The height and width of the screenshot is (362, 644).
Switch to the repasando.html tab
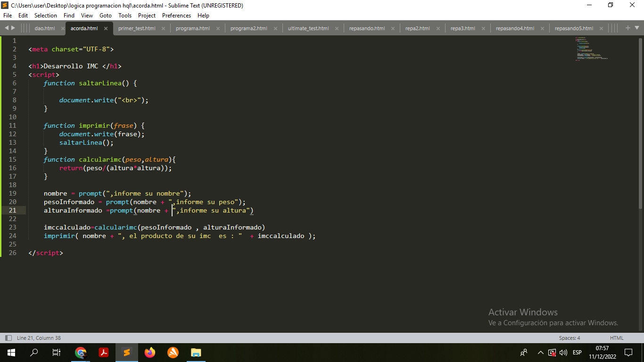pyautogui.click(x=367, y=28)
